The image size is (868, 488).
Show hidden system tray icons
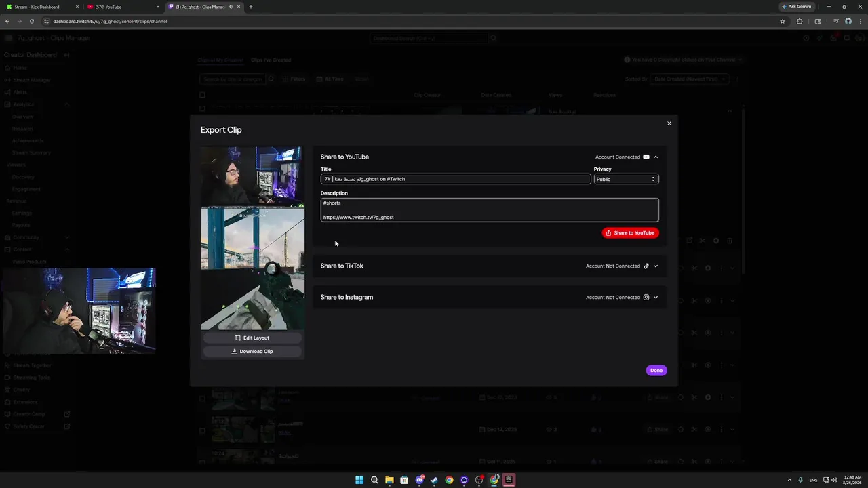pyautogui.click(x=789, y=480)
